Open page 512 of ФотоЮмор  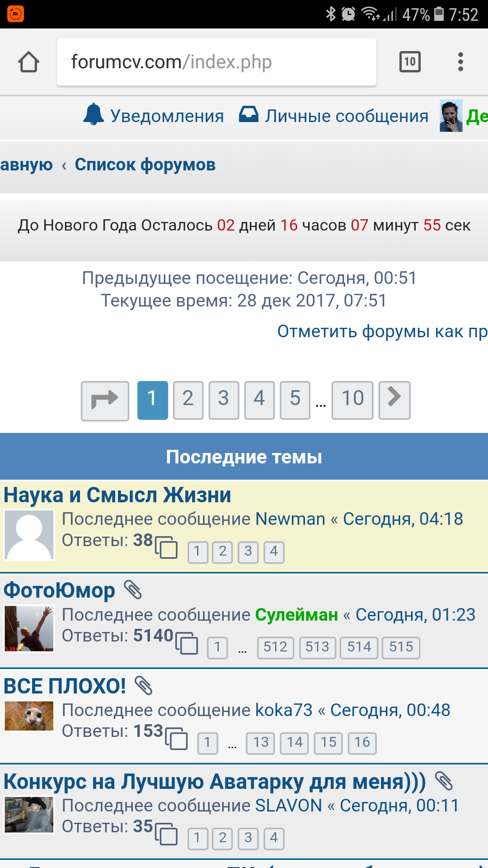point(276,647)
